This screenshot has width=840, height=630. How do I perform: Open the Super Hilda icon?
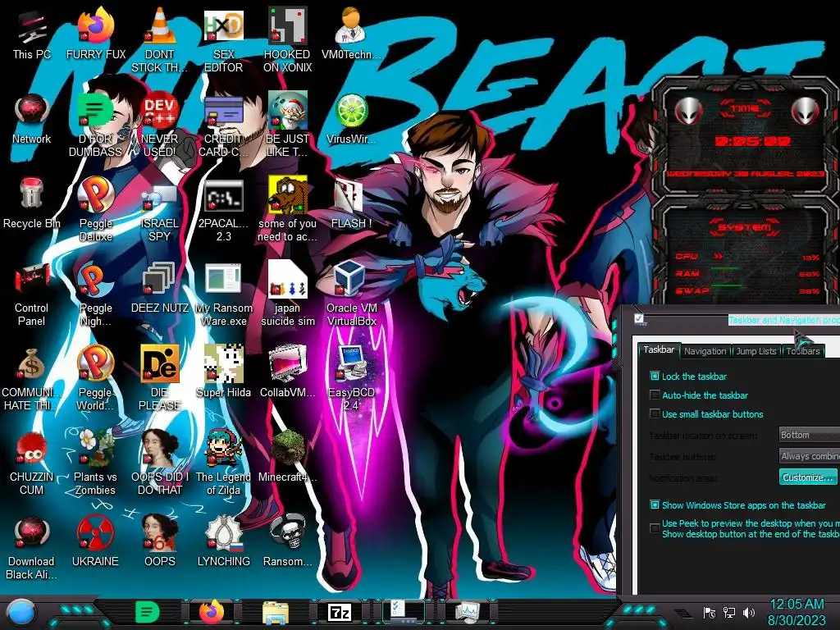click(x=223, y=372)
